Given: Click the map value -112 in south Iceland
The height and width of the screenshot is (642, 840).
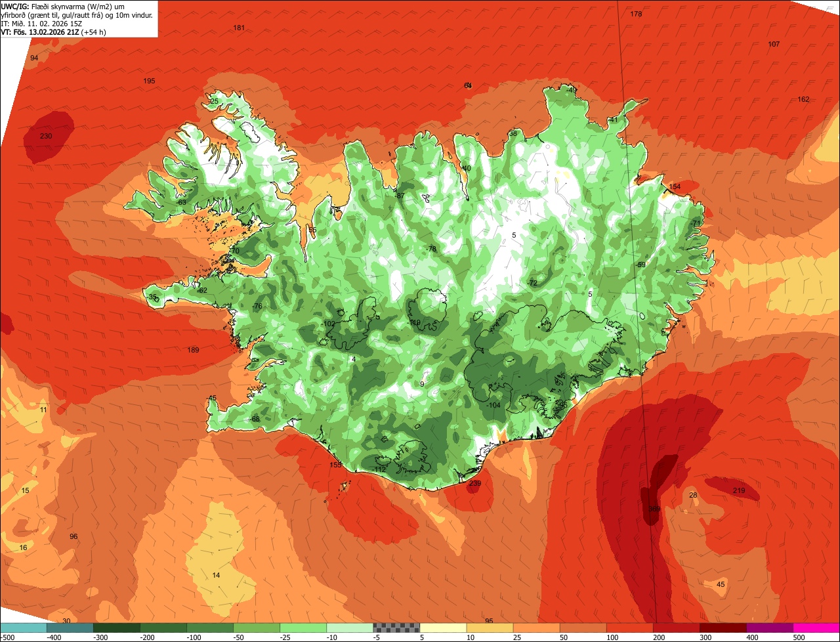Looking at the screenshot, I should (379, 469).
